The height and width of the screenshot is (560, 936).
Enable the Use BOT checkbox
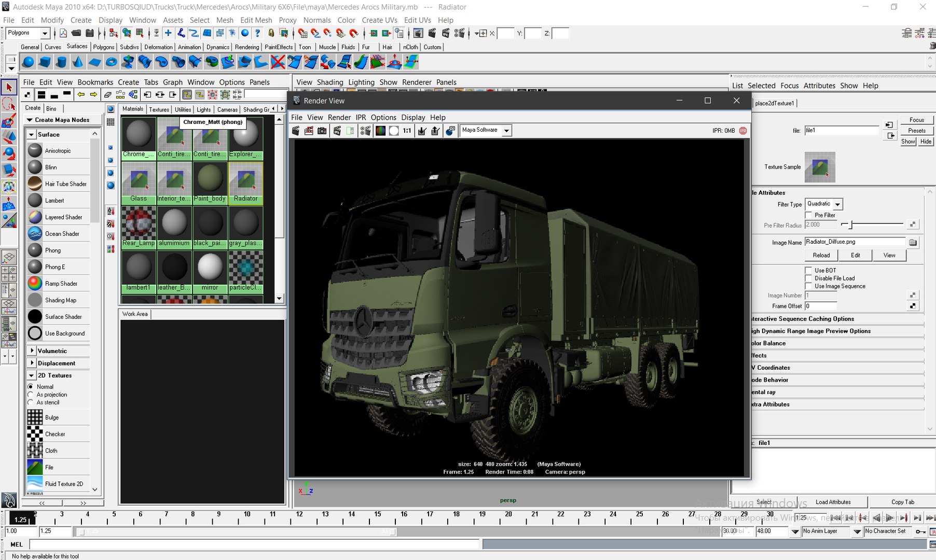(x=808, y=271)
